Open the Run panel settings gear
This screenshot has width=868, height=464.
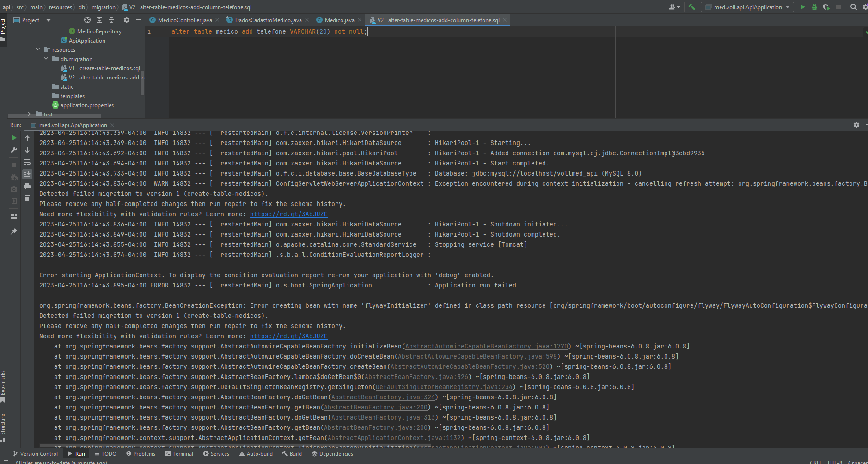tap(856, 125)
